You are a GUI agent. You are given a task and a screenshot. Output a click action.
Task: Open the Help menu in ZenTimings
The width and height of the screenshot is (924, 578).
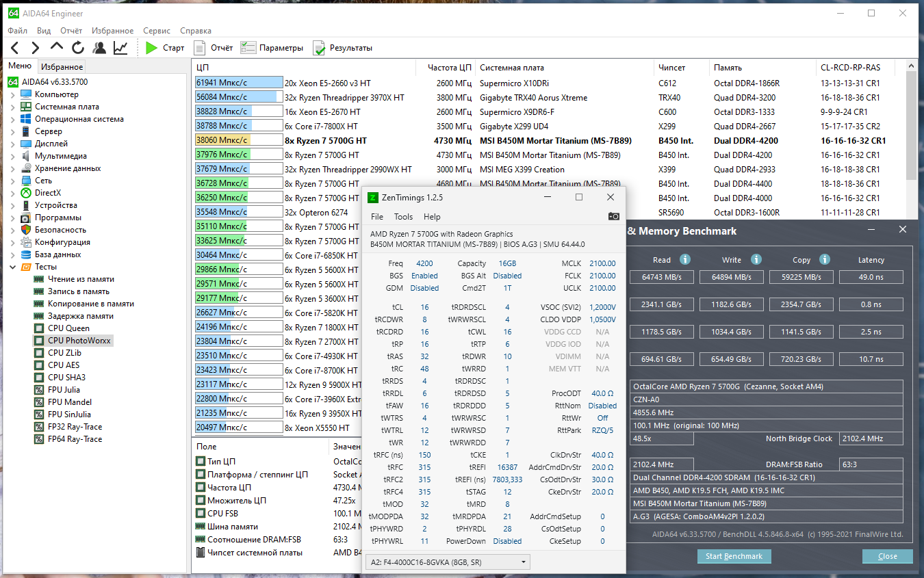click(x=432, y=217)
